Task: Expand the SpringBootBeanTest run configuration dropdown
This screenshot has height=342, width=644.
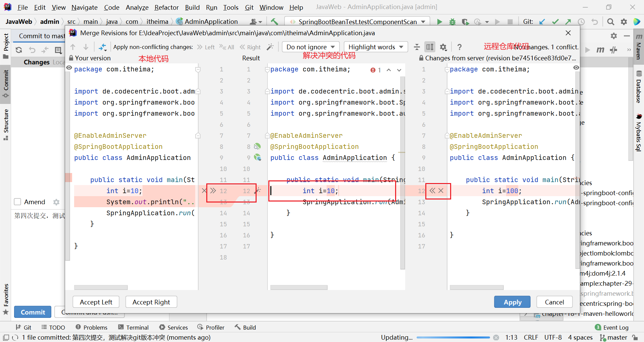Action: coord(423,22)
